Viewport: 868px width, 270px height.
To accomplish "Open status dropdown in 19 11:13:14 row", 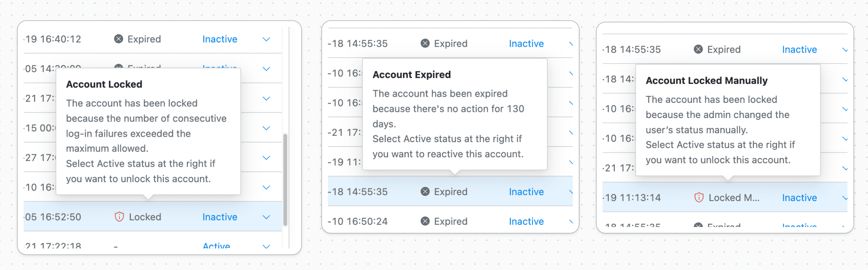I will 845,198.
